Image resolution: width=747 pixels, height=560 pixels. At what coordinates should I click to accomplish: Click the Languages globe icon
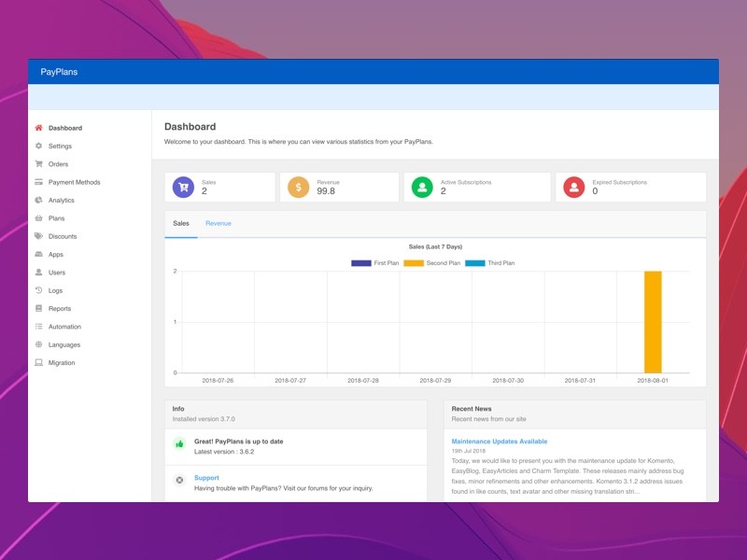[38, 344]
